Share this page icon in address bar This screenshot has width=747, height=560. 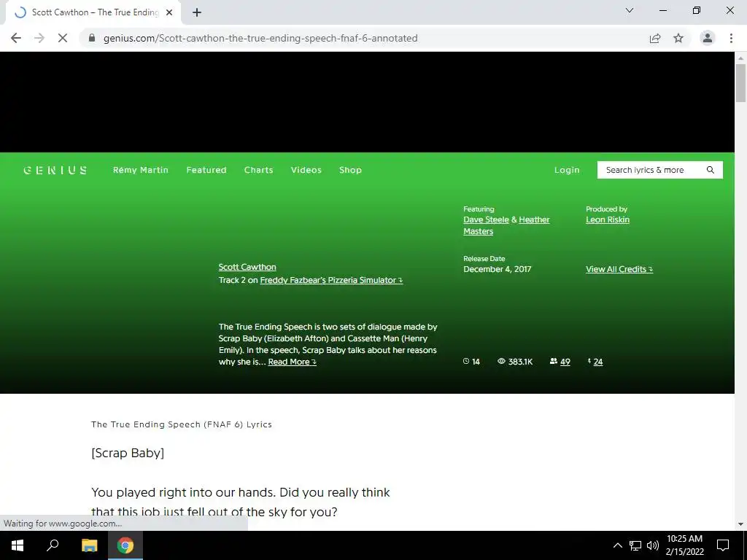tap(655, 38)
